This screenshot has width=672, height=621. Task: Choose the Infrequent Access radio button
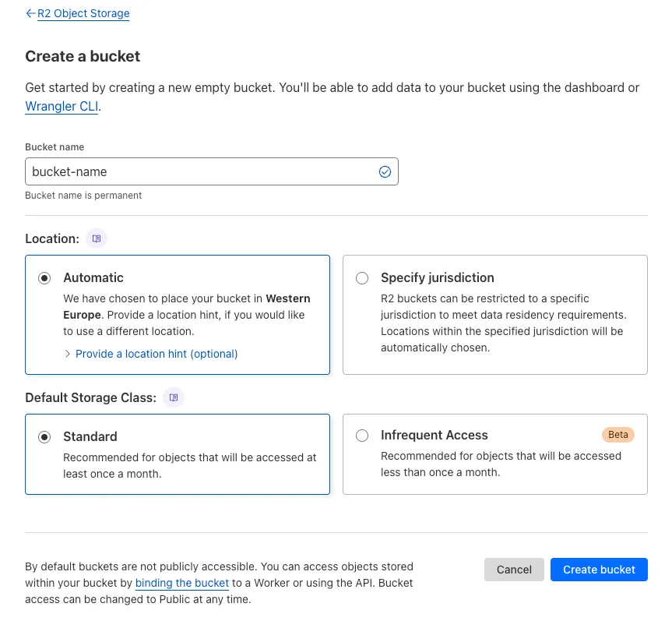[x=362, y=436]
